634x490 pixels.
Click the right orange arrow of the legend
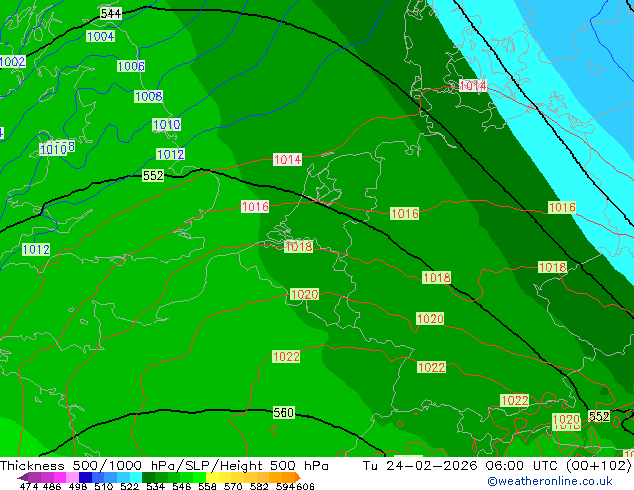click(x=298, y=477)
